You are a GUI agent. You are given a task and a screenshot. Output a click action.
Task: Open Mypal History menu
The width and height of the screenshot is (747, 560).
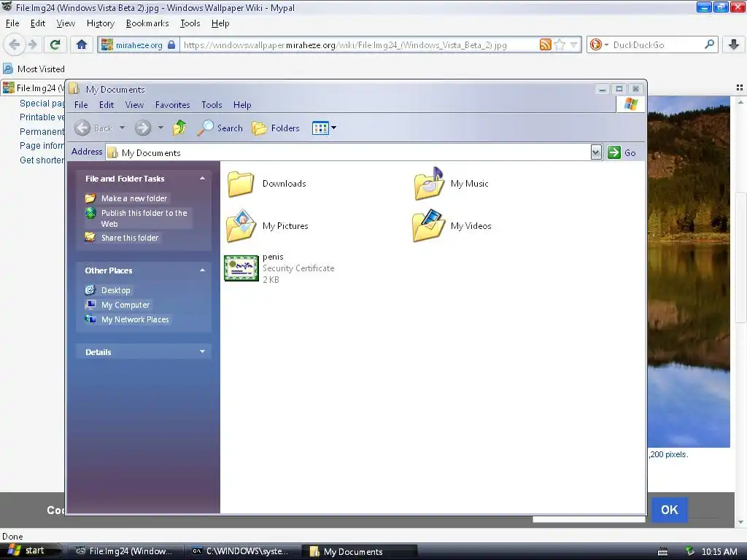tap(101, 23)
